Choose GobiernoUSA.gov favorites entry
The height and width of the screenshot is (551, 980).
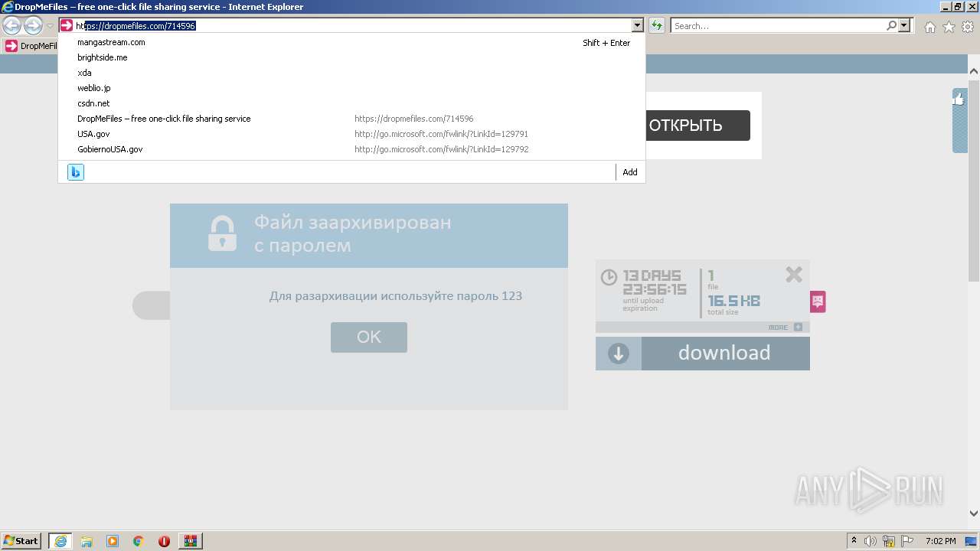click(351, 149)
